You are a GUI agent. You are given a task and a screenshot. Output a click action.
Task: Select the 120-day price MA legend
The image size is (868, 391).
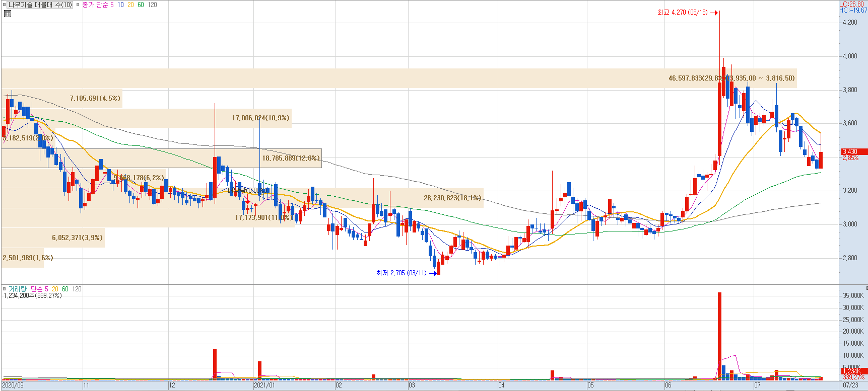[x=152, y=5]
